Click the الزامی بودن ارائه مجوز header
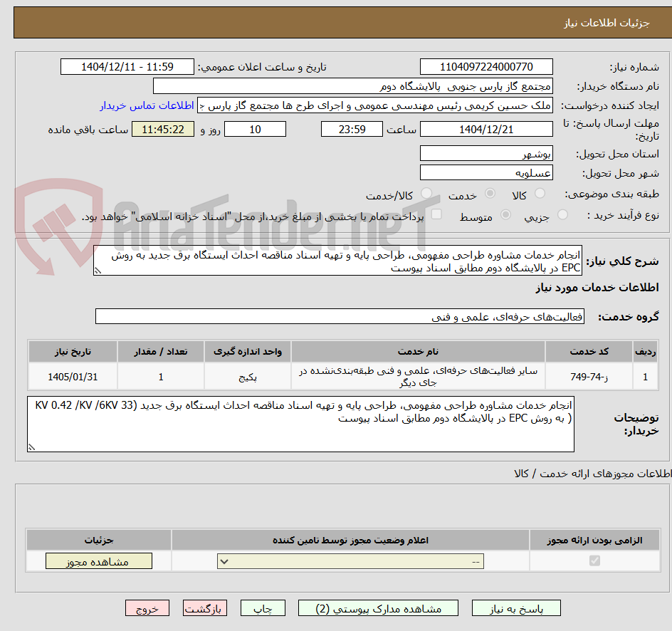Viewport: 672px width, 631px height. click(594, 540)
